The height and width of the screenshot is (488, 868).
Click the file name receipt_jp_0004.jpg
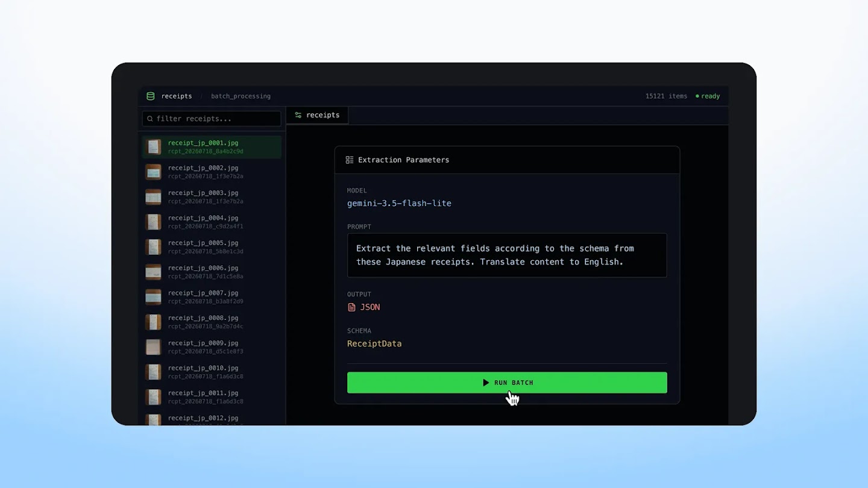coord(203,218)
